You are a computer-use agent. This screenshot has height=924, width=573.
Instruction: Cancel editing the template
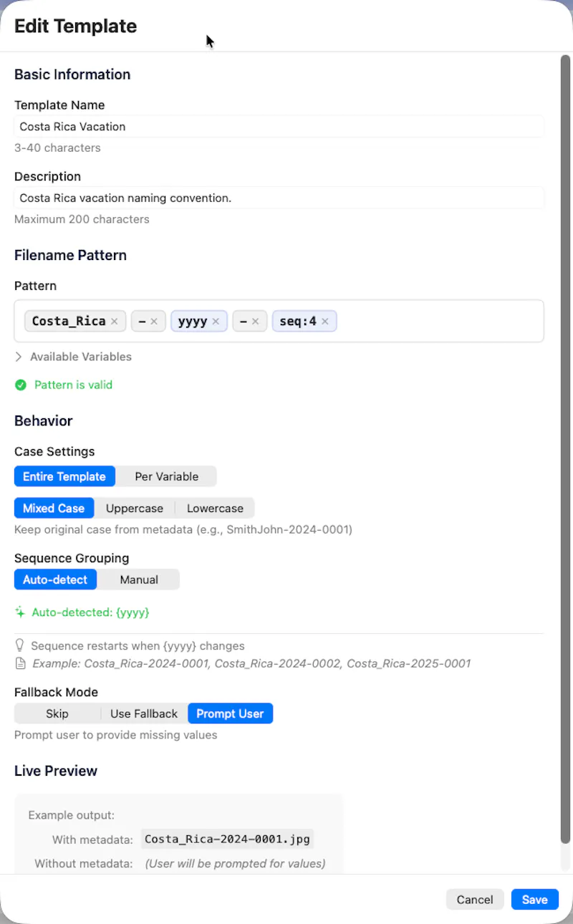[475, 900]
